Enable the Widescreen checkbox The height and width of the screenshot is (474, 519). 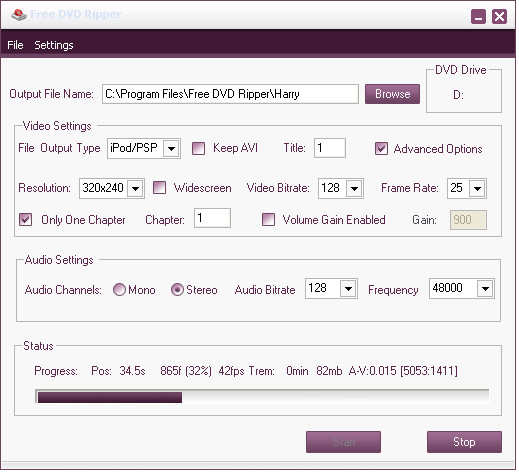pos(159,188)
